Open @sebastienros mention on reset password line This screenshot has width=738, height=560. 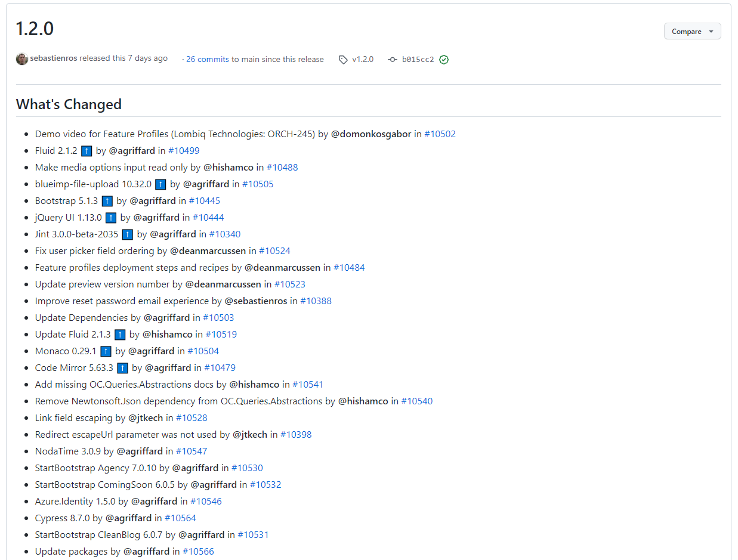[256, 301]
